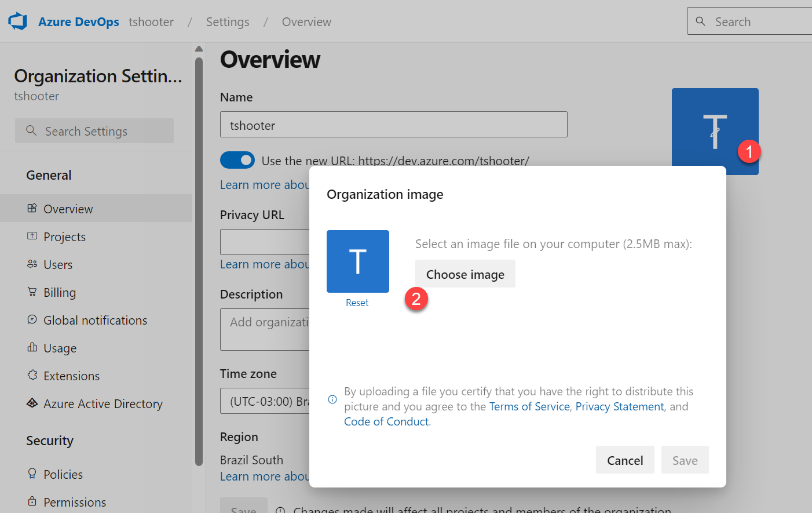812x513 pixels.
Task: Open the Time zone dropdown
Action: tap(265, 401)
